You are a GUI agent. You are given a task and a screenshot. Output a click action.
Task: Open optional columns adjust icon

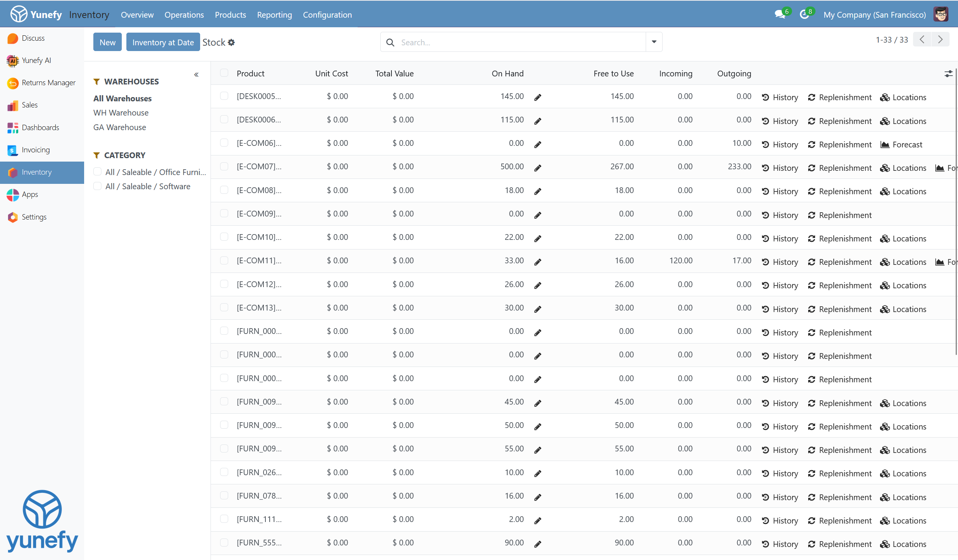click(x=948, y=74)
